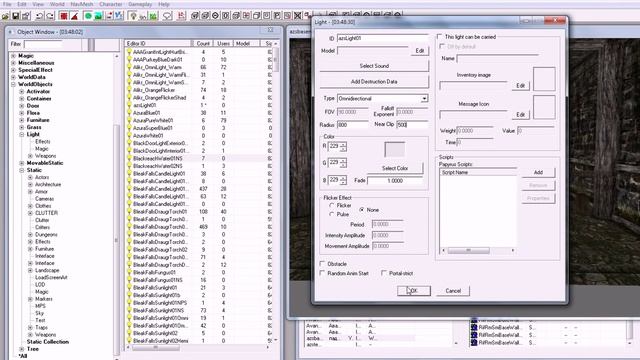Screen dimensions: 640x360
Task: Click OK in the Light dialog
Action: [414, 291]
